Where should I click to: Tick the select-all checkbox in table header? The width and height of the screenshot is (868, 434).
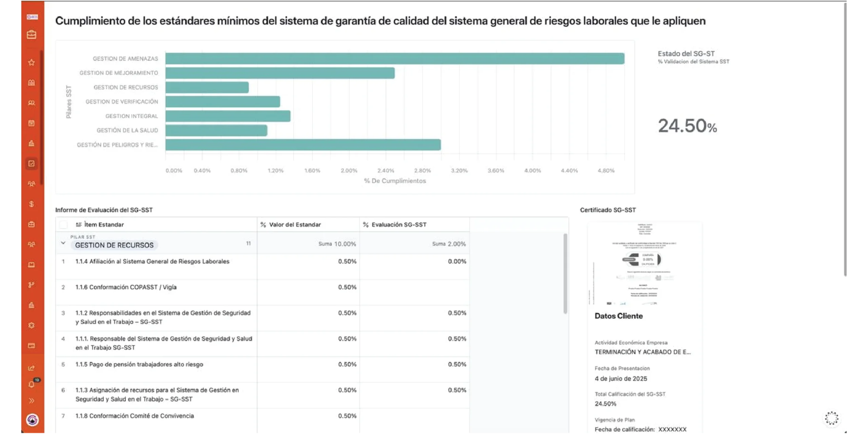[x=63, y=225]
